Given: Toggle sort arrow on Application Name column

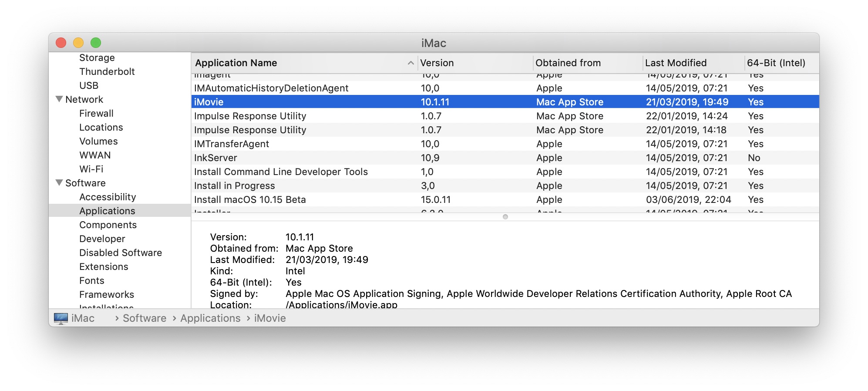Looking at the screenshot, I should [x=410, y=63].
